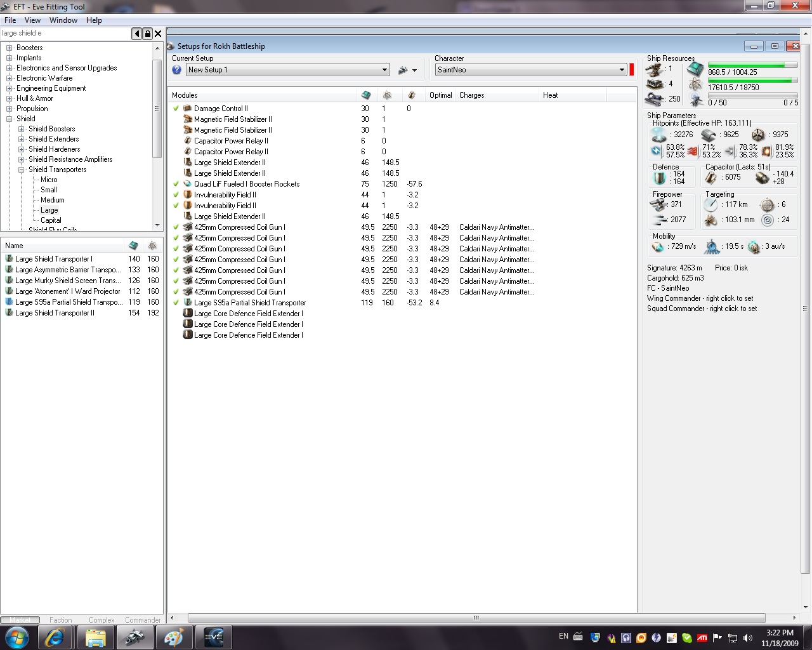Switch to the Faction tab
812x650 pixels.
pyautogui.click(x=60, y=620)
